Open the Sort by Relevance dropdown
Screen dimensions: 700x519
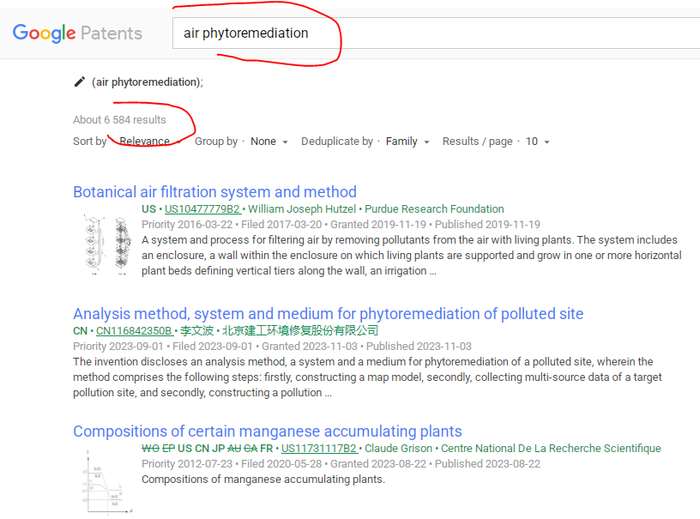point(150,142)
